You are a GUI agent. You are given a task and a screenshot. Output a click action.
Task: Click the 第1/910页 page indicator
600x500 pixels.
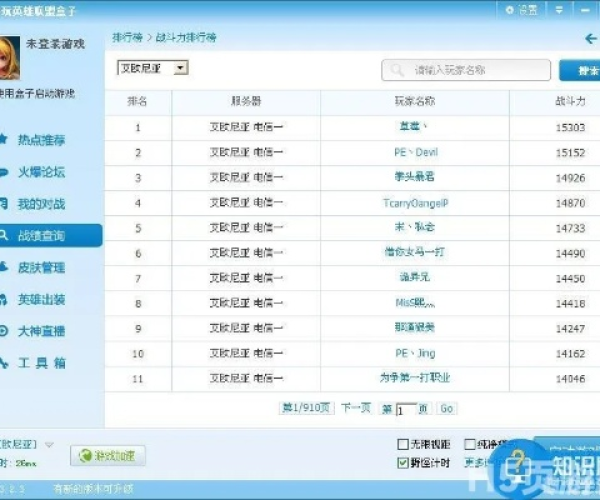pos(306,408)
